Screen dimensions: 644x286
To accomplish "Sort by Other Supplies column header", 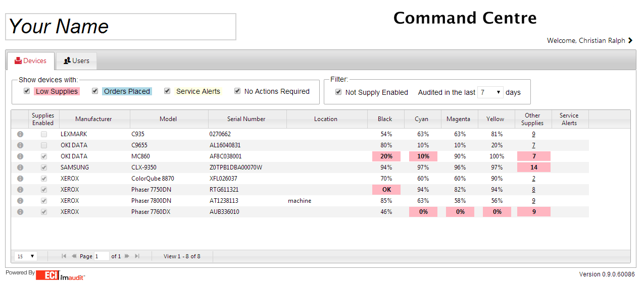I will click(x=533, y=119).
